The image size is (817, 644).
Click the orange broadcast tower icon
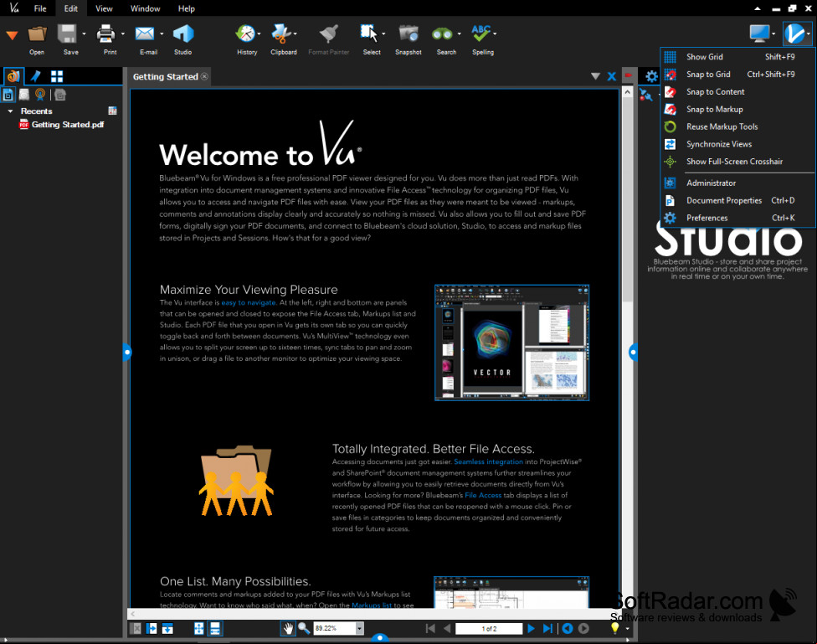point(40,95)
